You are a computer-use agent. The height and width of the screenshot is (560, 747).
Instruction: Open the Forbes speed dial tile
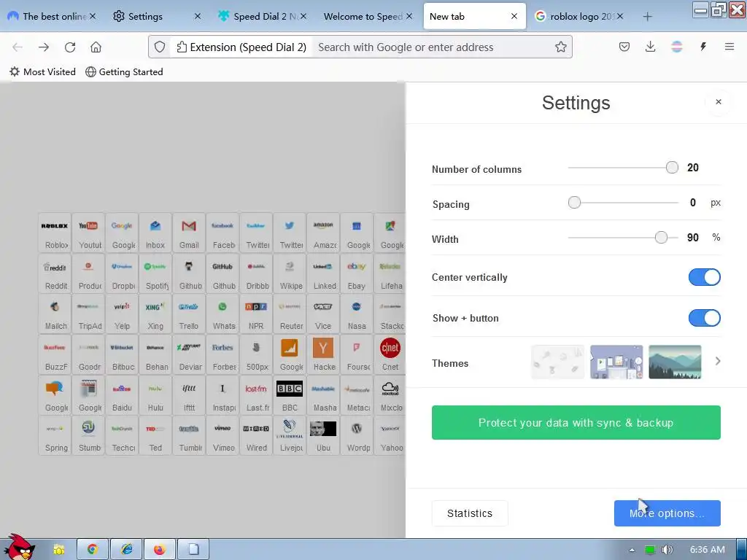(222, 355)
